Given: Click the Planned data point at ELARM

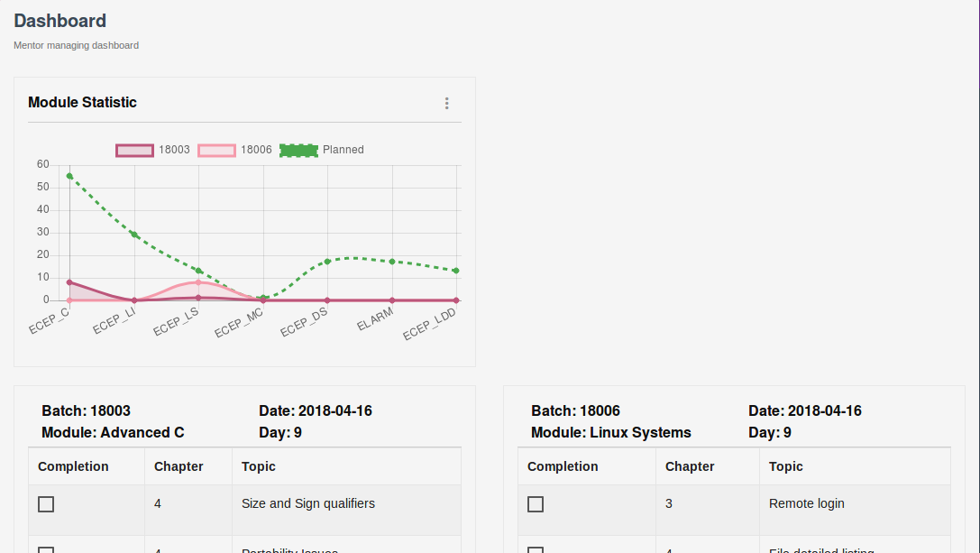Looking at the screenshot, I should 392,262.
